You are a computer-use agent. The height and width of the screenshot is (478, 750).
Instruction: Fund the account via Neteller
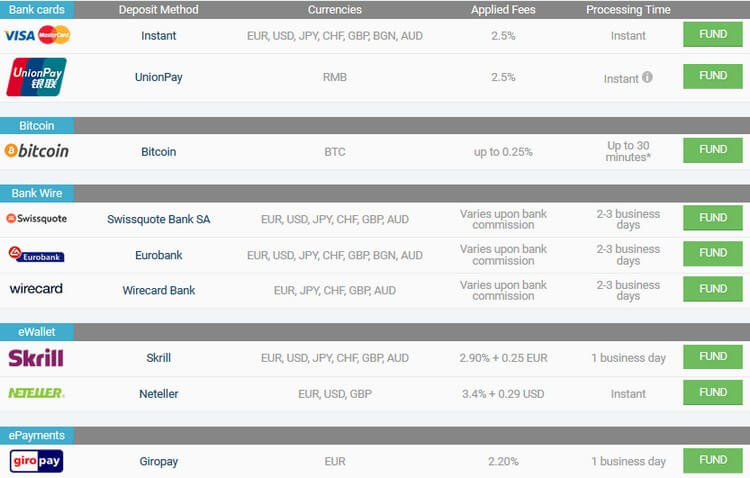click(713, 392)
